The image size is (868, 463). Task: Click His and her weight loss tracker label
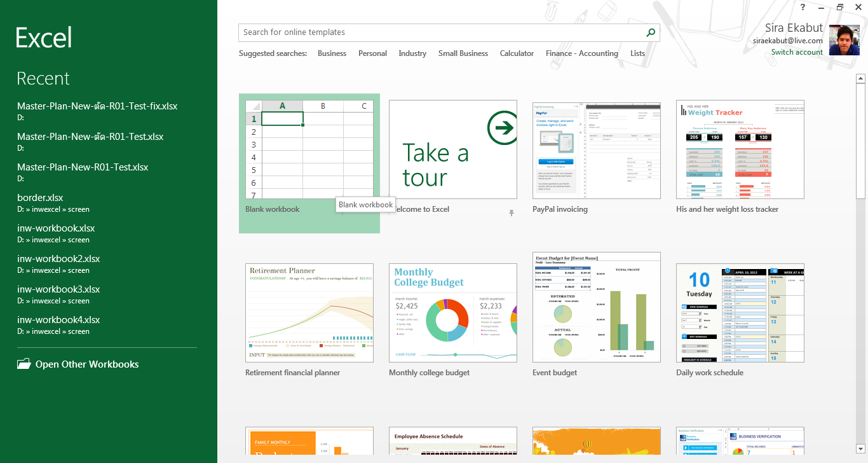(x=728, y=209)
